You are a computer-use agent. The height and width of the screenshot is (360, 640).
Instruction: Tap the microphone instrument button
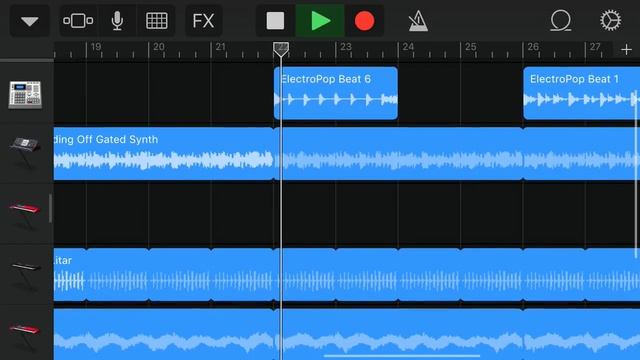[117, 21]
